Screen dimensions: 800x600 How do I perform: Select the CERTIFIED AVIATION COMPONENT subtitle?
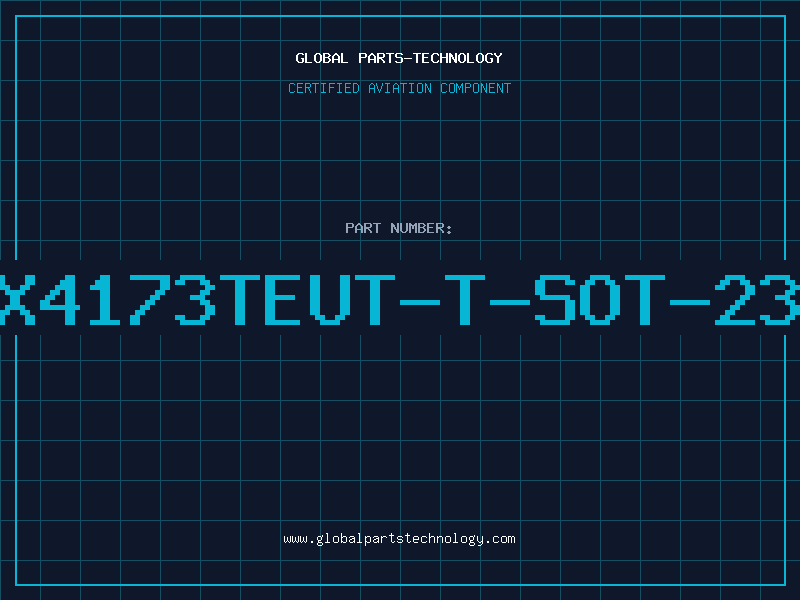pos(399,88)
